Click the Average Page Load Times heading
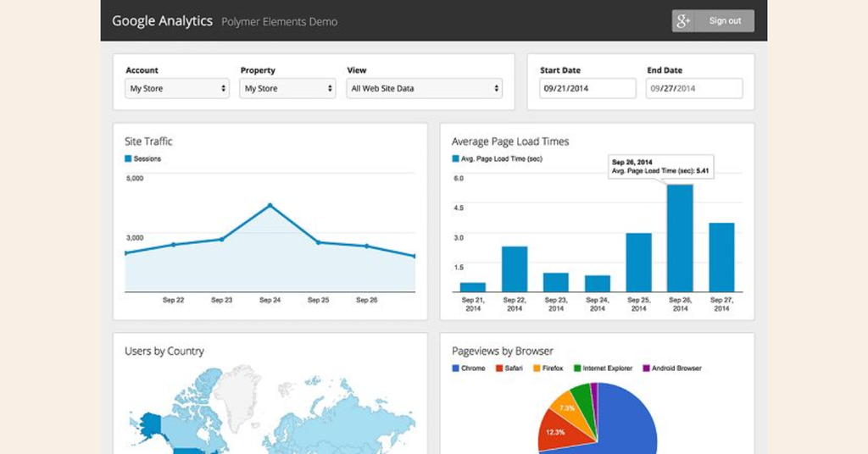Screen dimensions: 868x454 (x=510, y=141)
